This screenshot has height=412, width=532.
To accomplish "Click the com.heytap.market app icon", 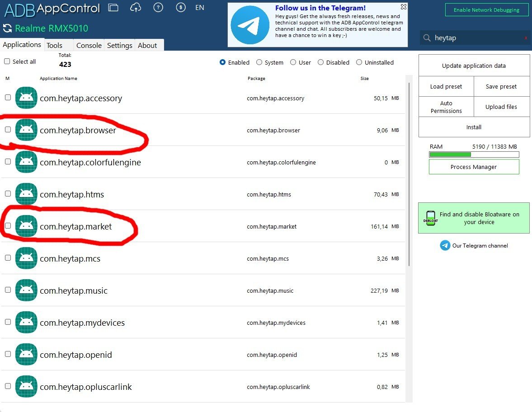I will (26, 226).
